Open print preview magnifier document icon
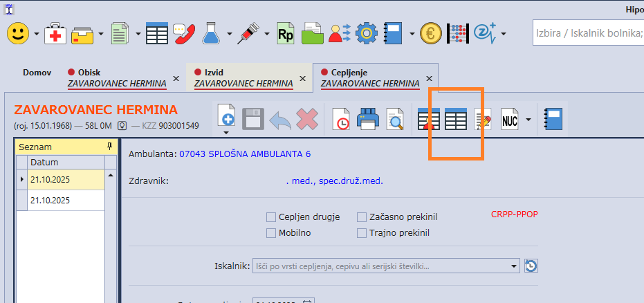Image resolution: width=644 pixels, height=303 pixels. coord(395,120)
